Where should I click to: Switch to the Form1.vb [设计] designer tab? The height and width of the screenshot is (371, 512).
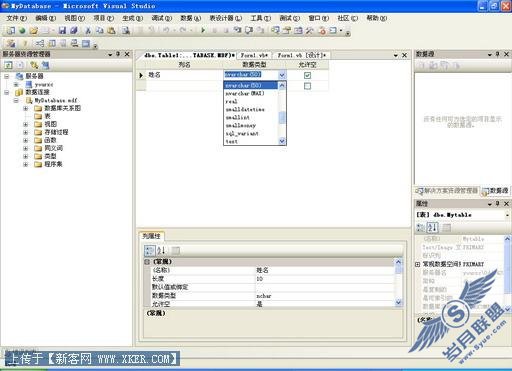click(x=302, y=55)
